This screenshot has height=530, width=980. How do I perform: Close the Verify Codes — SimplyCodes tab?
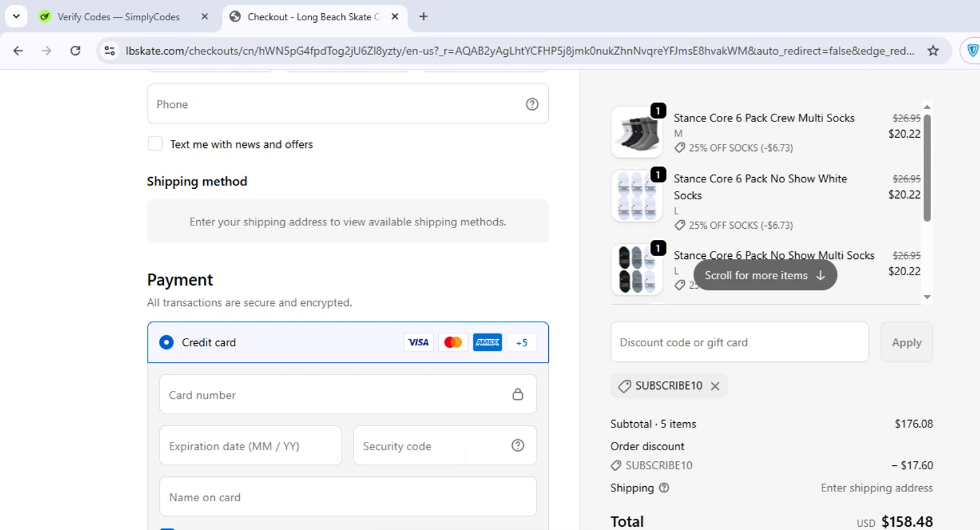(x=204, y=17)
